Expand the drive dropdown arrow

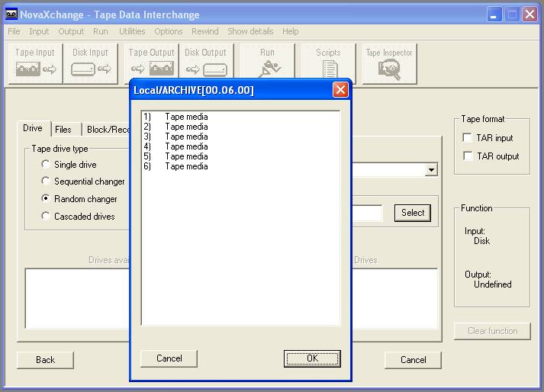[x=431, y=170]
